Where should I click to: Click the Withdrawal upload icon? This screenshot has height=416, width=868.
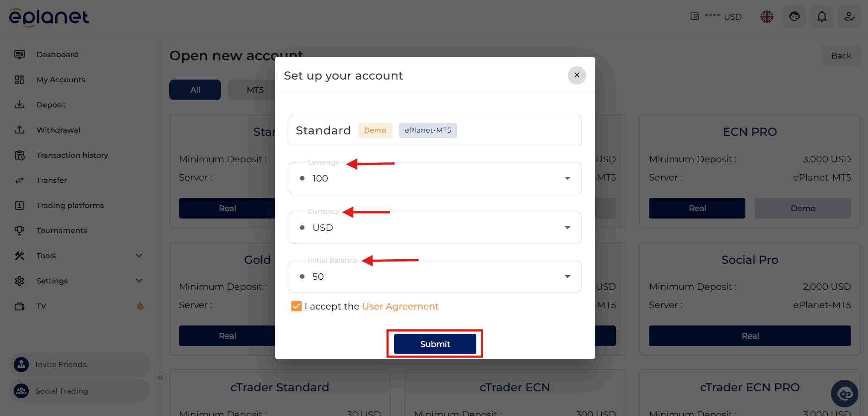19,130
